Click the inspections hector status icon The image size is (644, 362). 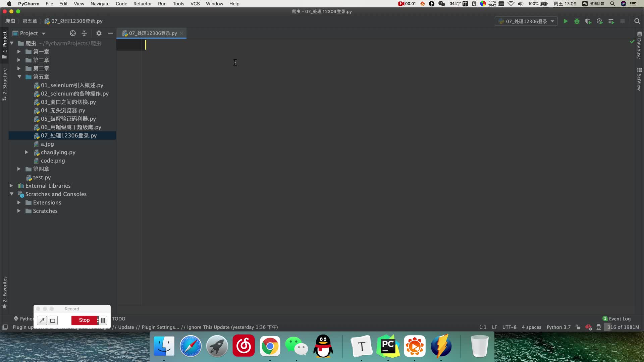click(599, 327)
